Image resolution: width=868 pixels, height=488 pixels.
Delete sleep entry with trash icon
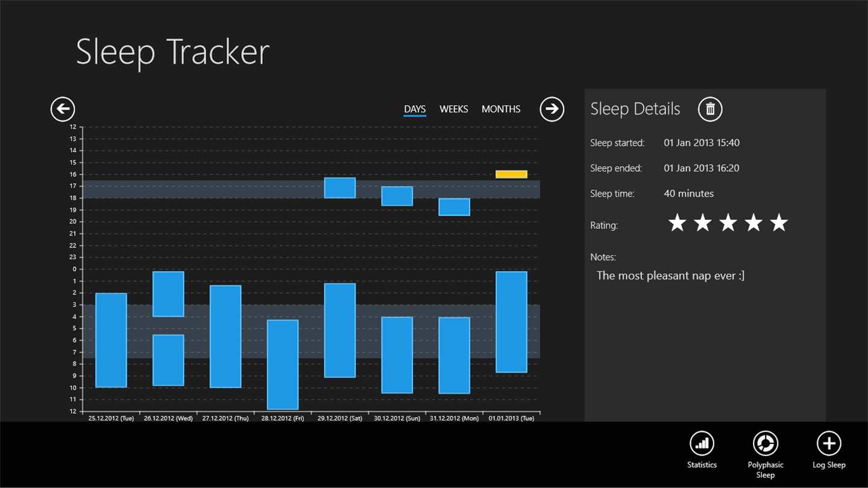click(x=710, y=109)
